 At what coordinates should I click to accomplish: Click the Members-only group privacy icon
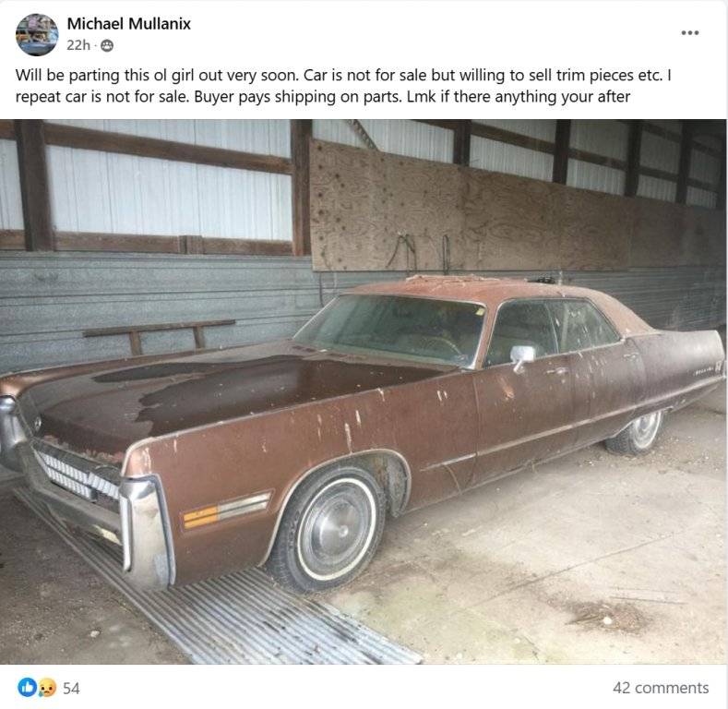(x=108, y=45)
